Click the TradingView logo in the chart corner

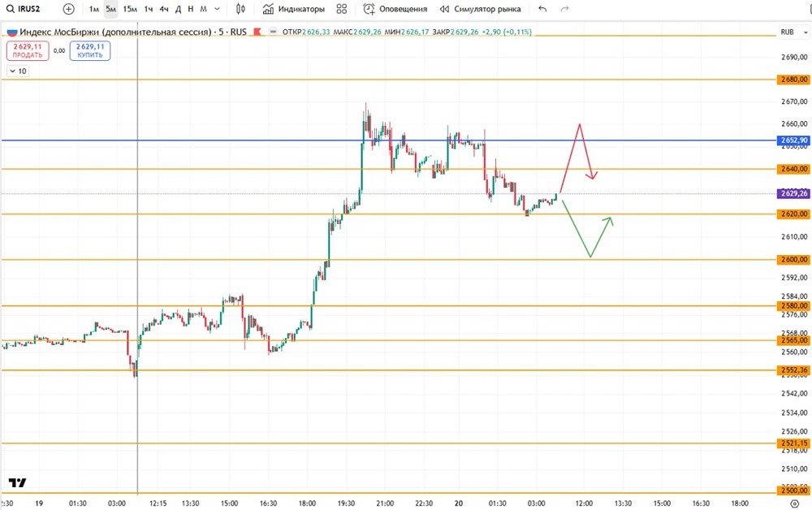pos(17,482)
